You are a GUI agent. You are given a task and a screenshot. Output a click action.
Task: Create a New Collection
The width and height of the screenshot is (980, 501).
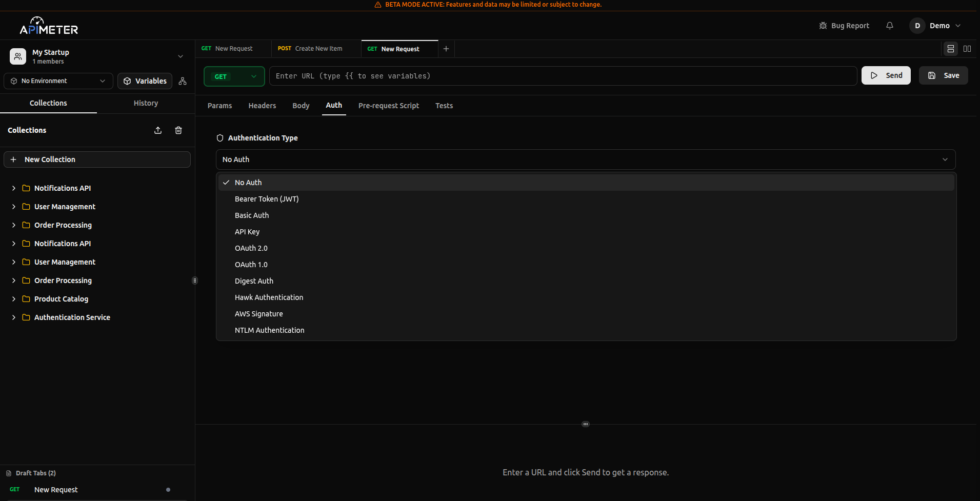[97, 159]
